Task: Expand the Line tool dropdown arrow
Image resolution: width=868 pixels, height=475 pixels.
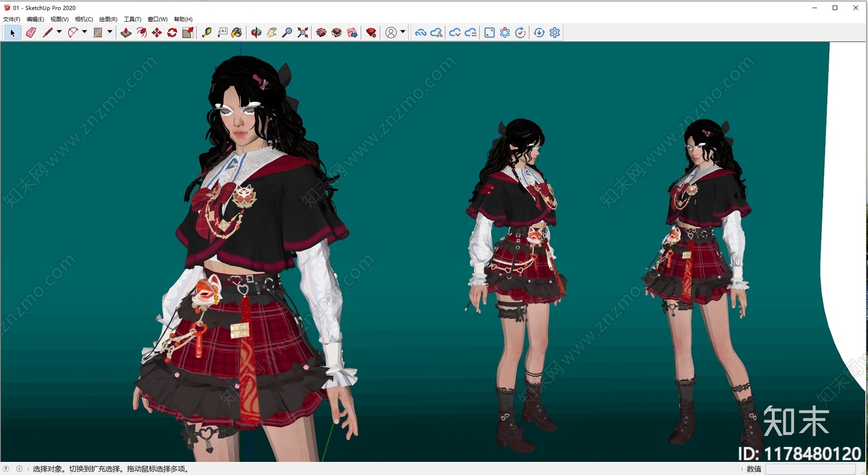Action: [x=59, y=32]
